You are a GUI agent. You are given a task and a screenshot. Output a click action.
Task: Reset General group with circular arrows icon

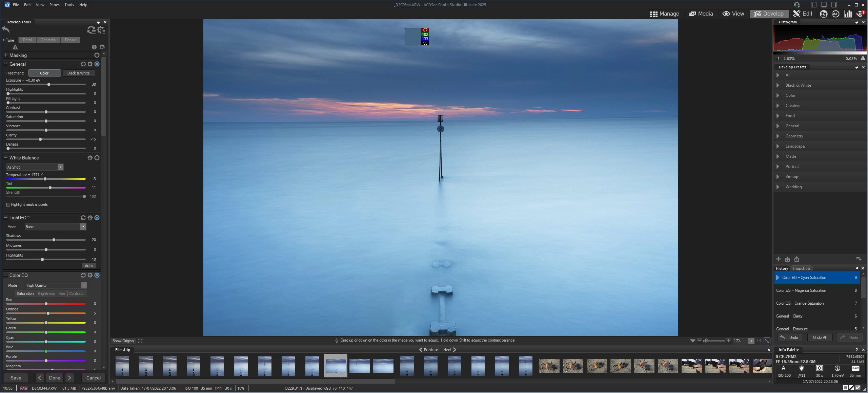pos(83,64)
